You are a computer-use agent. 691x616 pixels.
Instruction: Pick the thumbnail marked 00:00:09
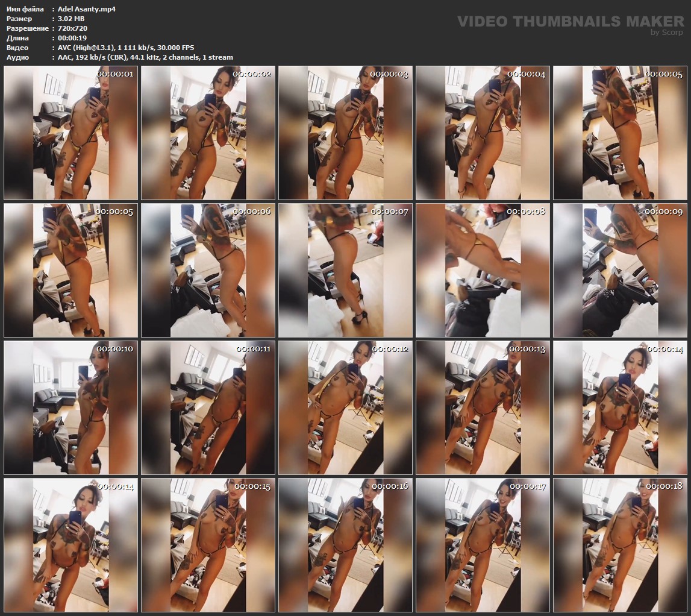tap(621, 270)
